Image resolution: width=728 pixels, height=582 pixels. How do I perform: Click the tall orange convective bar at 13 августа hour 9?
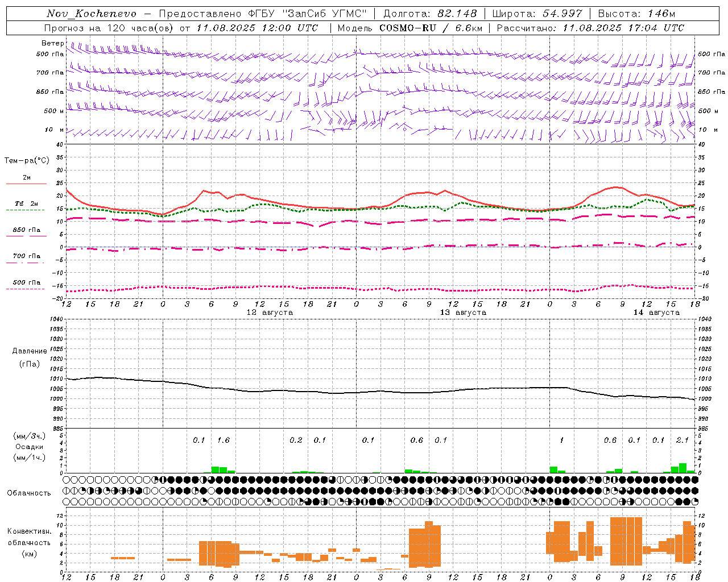tap(429, 544)
